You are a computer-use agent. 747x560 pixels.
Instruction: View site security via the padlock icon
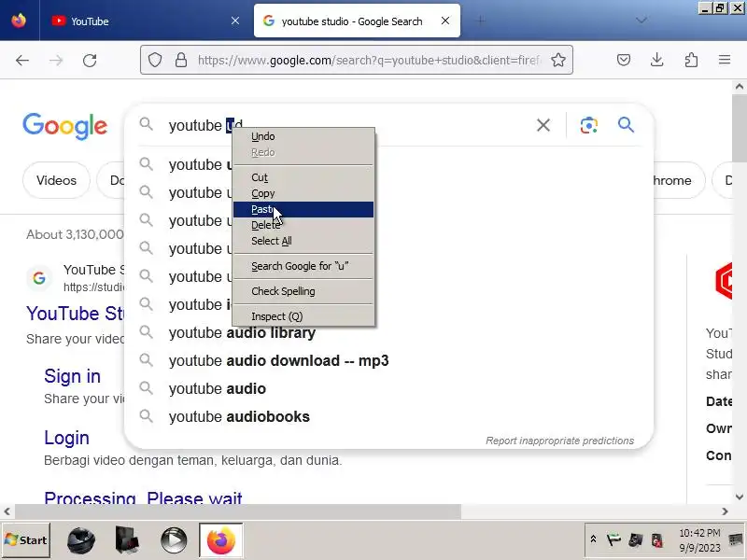click(181, 60)
